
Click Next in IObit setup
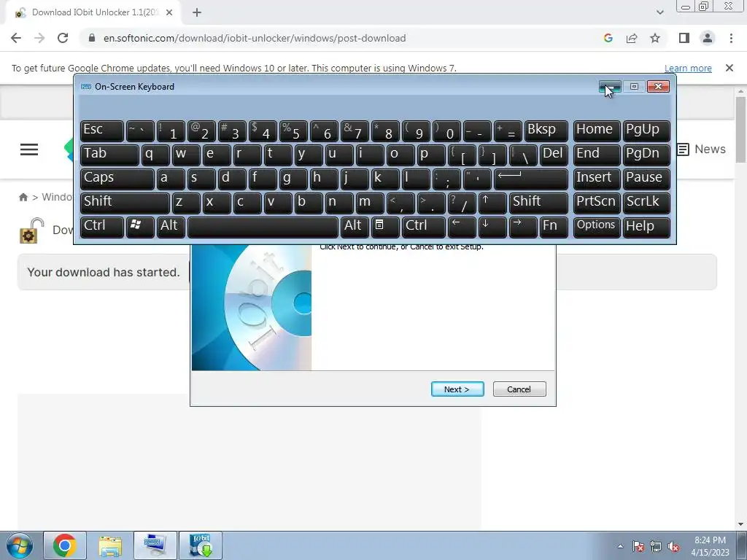(x=457, y=389)
